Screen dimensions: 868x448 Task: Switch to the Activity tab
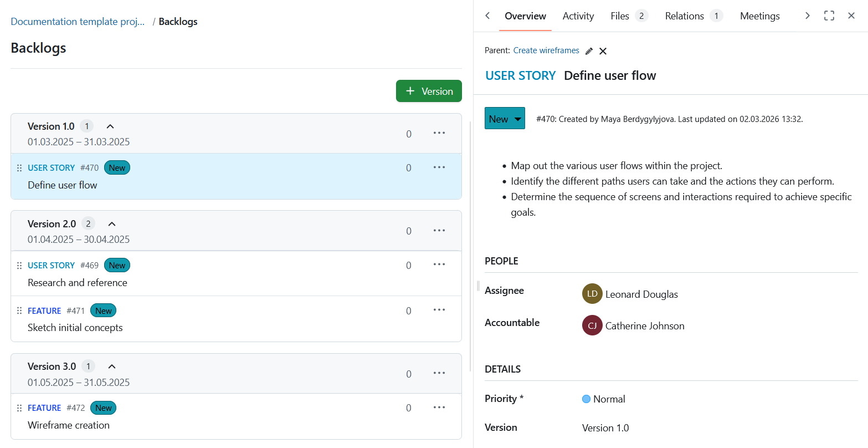[578, 16]
